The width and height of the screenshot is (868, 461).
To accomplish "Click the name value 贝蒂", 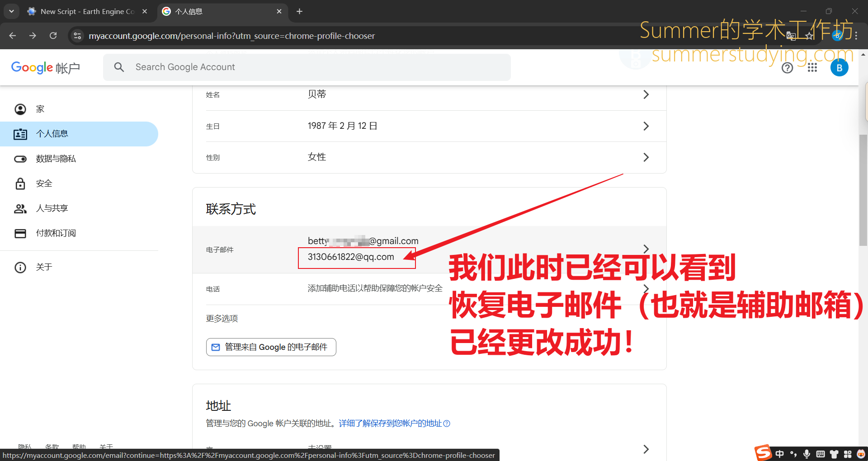I will click(x=317, y=94).
